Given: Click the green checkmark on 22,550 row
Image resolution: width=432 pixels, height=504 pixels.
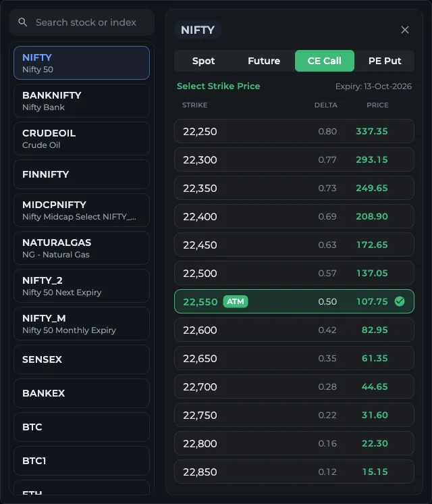Looking at the screenshot, I should (400, 301).
